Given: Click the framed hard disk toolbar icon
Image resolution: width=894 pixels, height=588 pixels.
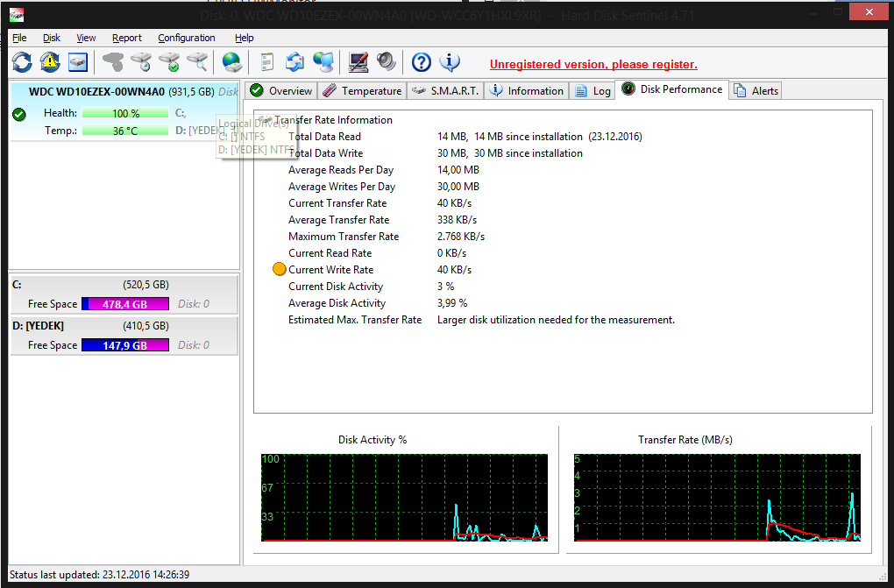Looking at the screenshot, I should coord(77,61).
